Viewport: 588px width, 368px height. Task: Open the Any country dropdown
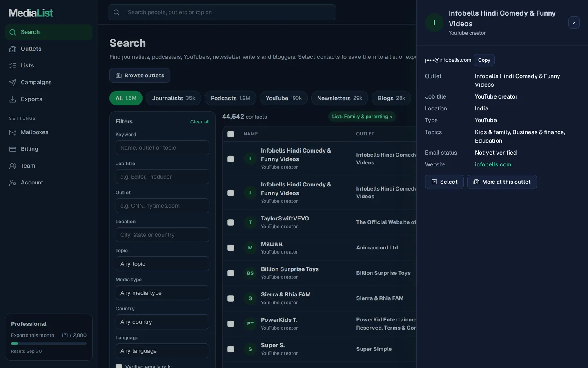[x=163, y=322]
